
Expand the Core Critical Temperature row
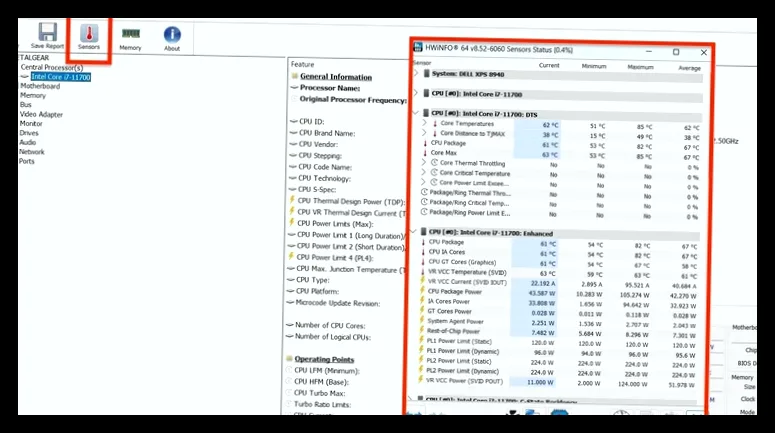pyautogui.click(x=424, y=173)
